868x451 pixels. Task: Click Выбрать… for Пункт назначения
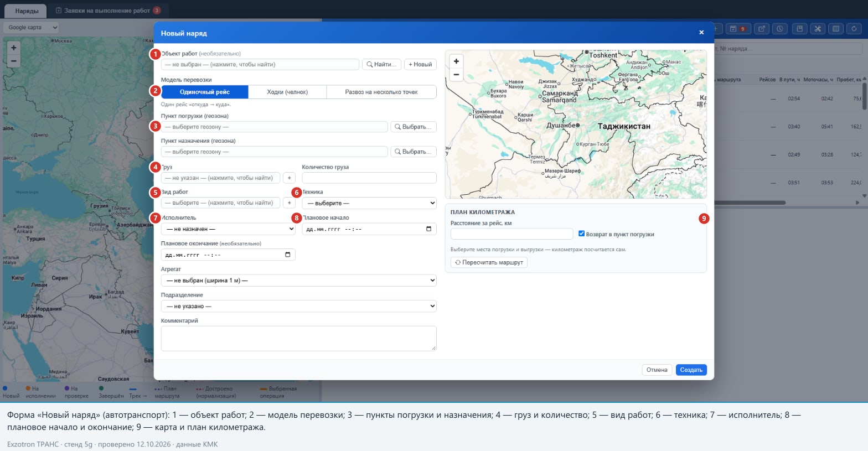414,152
